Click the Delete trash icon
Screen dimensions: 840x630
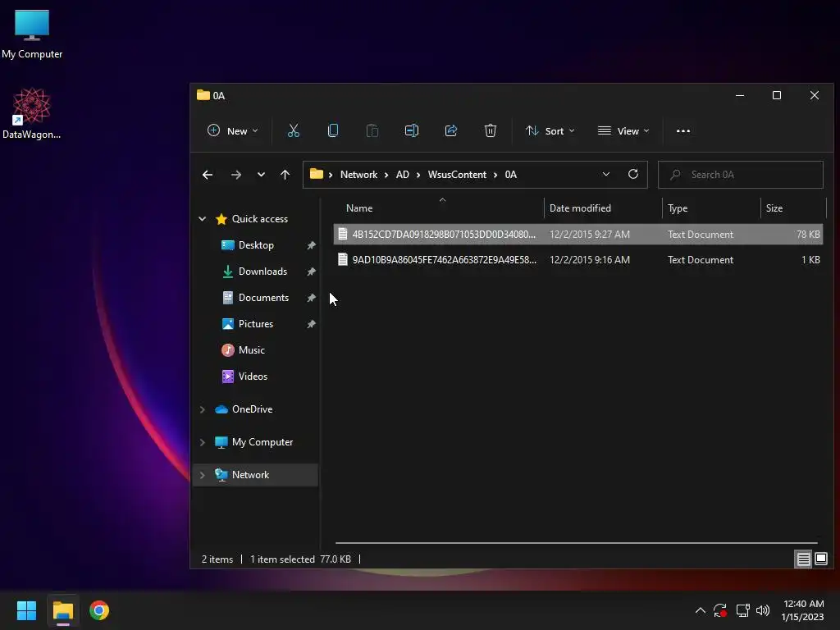click(491, 130)
